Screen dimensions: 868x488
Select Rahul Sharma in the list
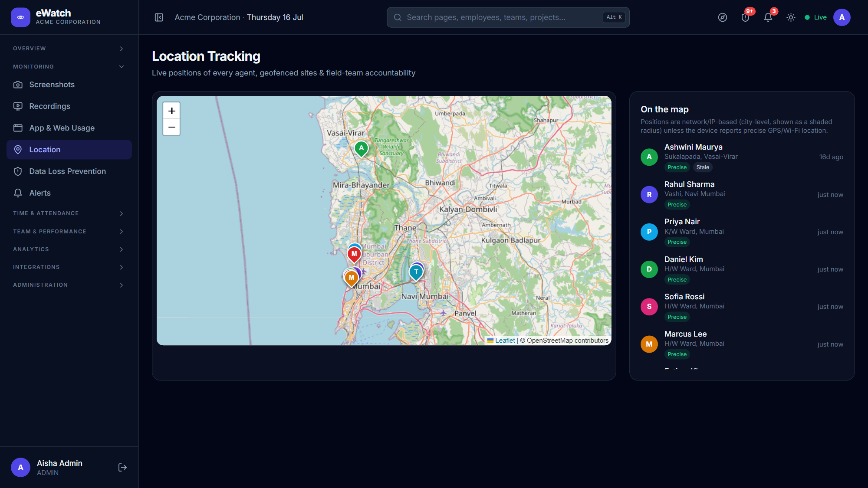(742, 194)
